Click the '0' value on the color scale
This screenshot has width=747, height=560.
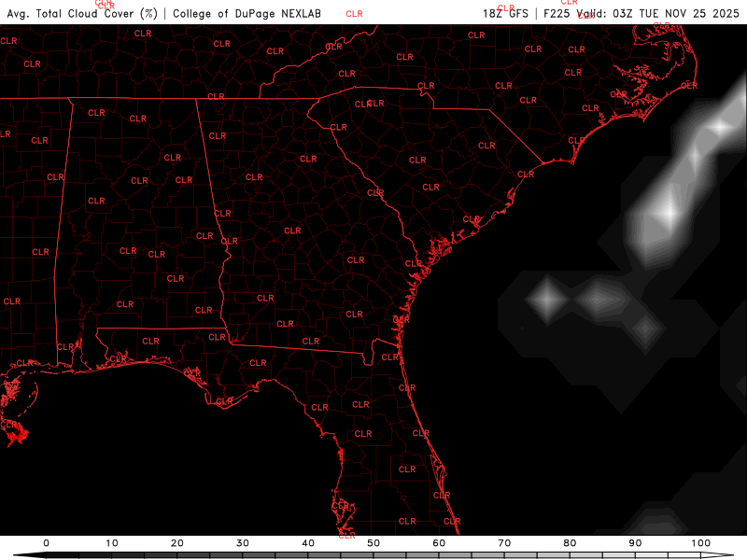coord(46,543)
